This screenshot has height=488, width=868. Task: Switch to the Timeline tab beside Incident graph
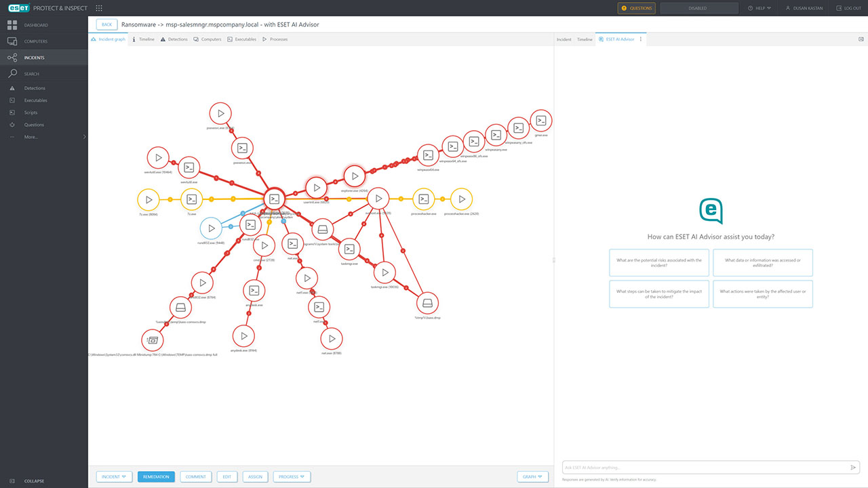pyautogui.click(x=144, y=39)
